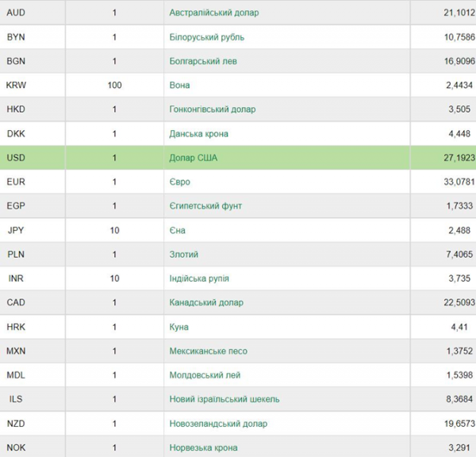
Task: Click the highlighted Долар США link
Action: (194, 158)
